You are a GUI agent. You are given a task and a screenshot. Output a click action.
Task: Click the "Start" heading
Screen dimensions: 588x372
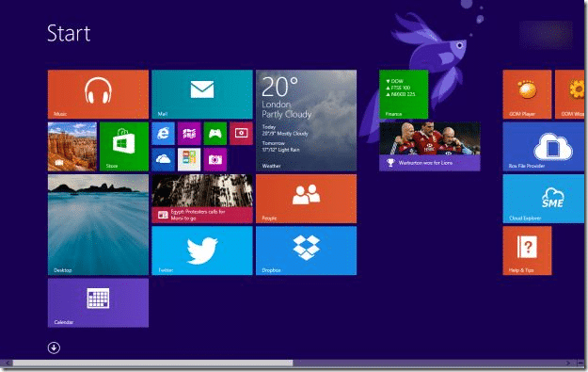point(69,33)
